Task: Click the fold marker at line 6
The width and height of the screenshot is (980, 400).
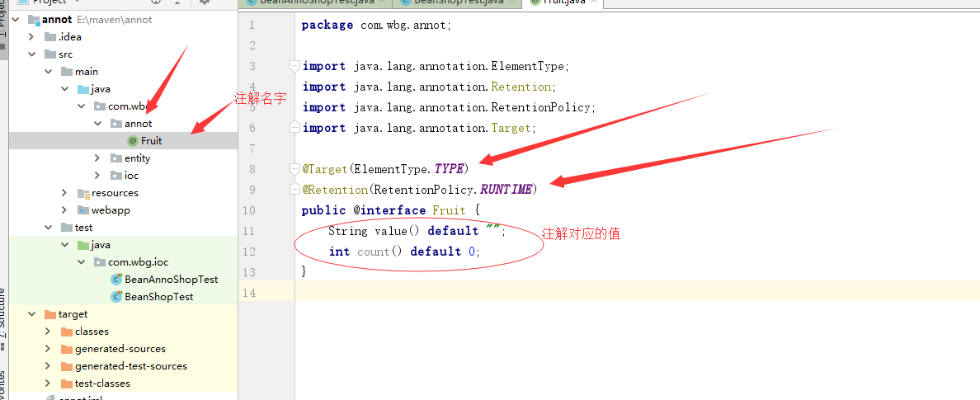Action: pyautogui.click(x=295, y=128)
